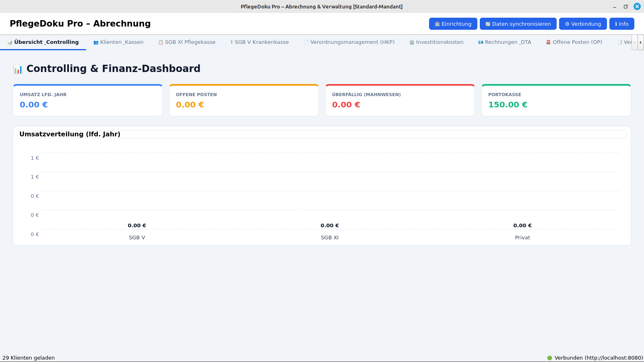Click Daten synchronisieren button

click(x=518, y=24)
